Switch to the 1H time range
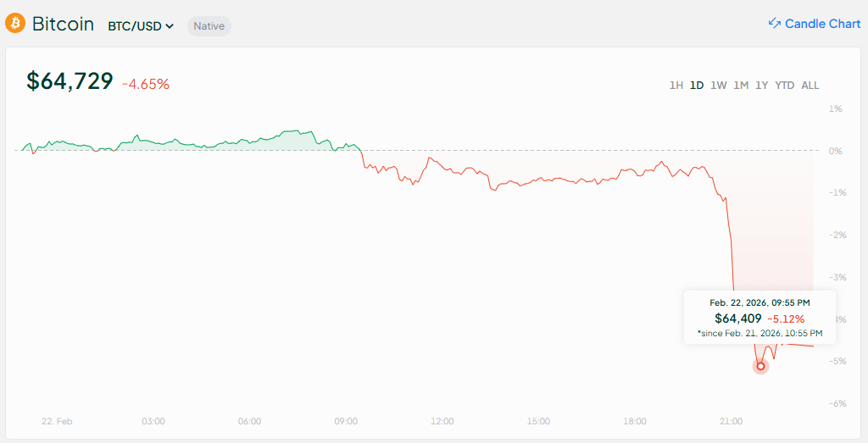Image resolution: width=868 pixels, height=443 pixels. point(676,85)
